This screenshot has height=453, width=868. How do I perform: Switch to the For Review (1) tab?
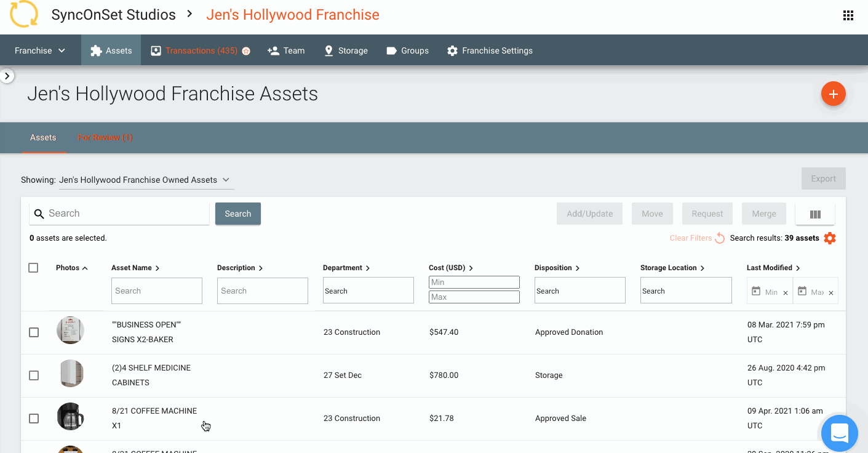pyautogui.click(x=105, y=137)
